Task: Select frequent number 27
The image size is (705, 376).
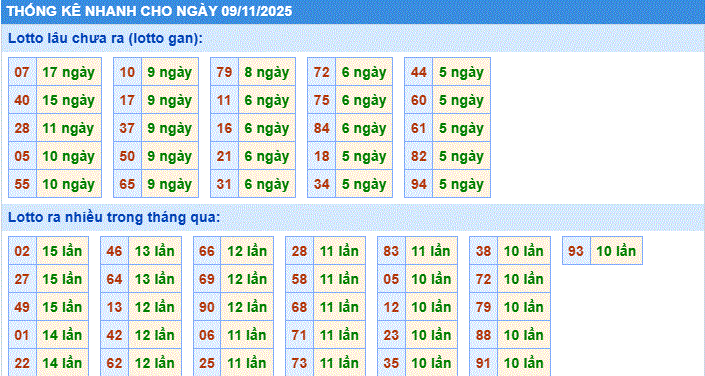Action: [x=22, y=278]
